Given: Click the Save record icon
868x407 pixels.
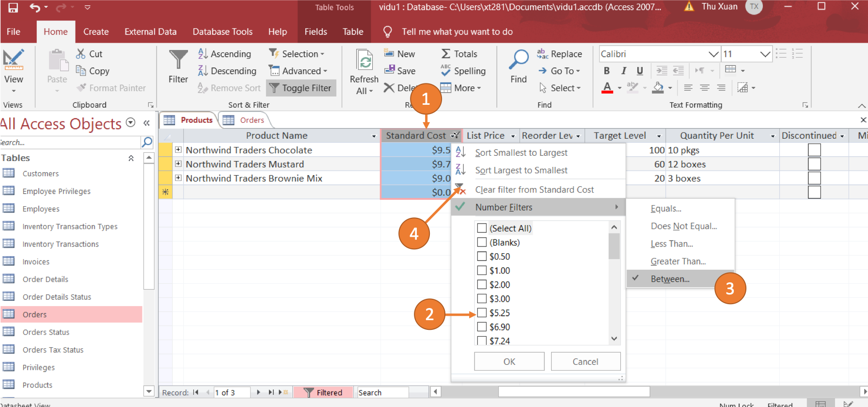Looking at the screenshot, I should (x=389, y=70).
